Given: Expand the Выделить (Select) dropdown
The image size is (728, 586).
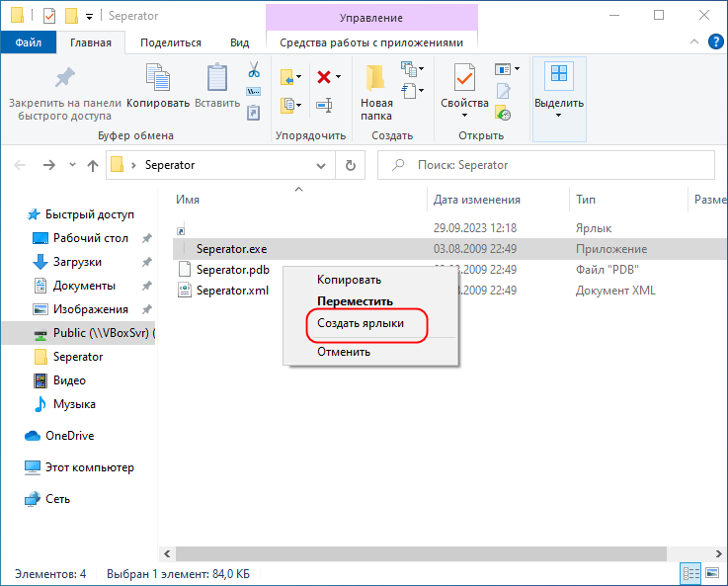Looking at the screenshot, I should point(559,115).
